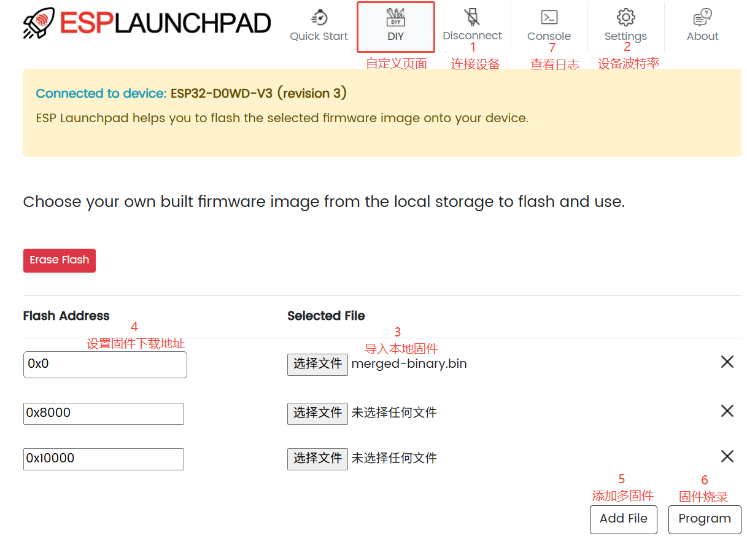Viewport: 747px width, 560px height.
Task: Remove the merged-binary.bin row with X
Action: pyautogui.click(x=727, y=362)
